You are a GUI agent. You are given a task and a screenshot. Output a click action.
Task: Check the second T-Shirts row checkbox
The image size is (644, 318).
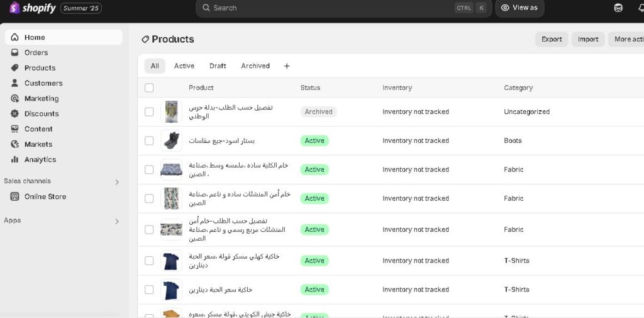pyautogui.click(x=149, y=290)
